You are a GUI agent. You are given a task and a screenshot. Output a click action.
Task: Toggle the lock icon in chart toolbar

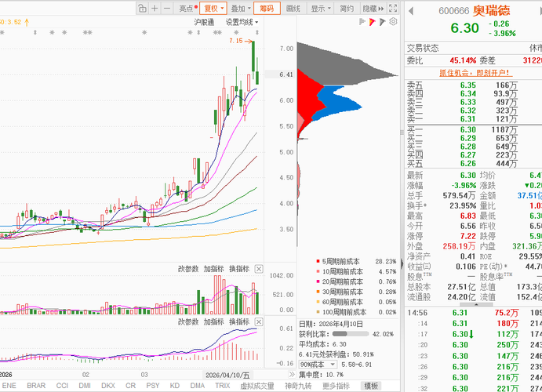click(x=142, y=9)
